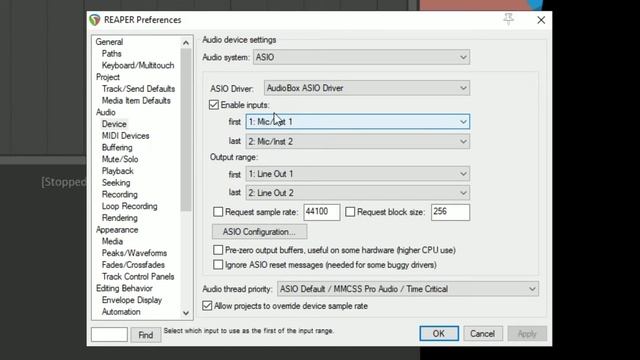640x360 pixels.
Task: Open the Audio thread priority dropdown
Action: click(x=408, y=289)
